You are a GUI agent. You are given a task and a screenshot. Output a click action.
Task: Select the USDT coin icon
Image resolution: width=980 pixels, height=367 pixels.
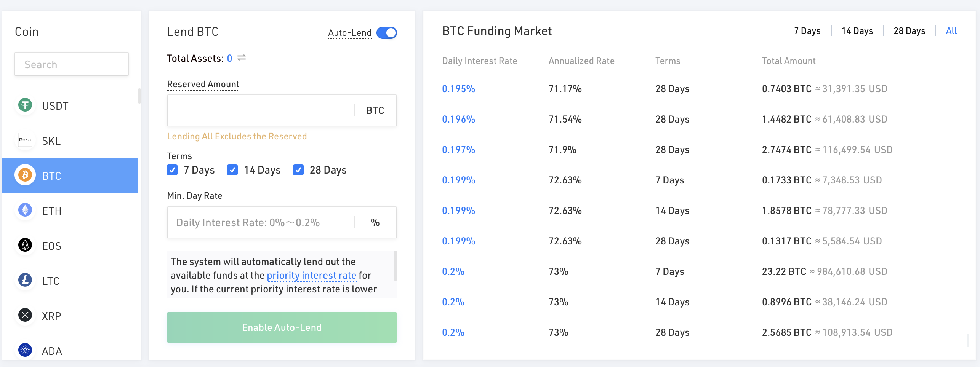(25, 105)
